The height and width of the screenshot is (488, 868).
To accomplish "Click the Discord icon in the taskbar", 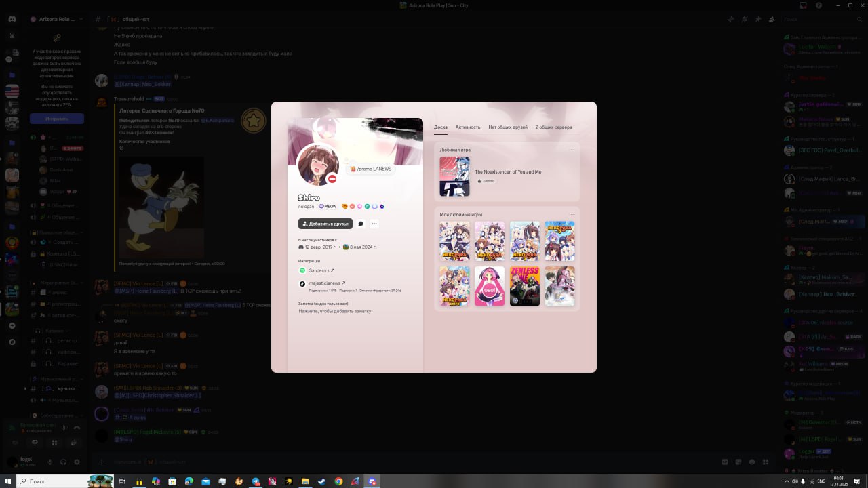I will coord(372,481).
